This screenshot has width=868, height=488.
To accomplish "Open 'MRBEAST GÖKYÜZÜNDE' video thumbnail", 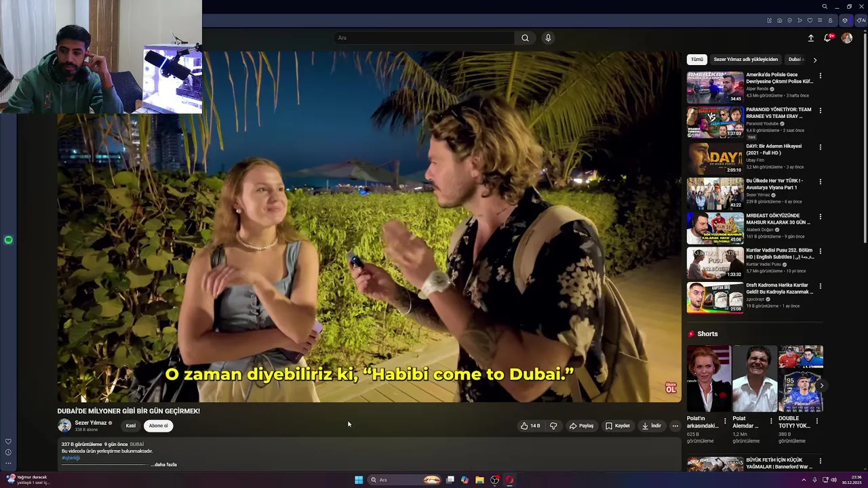I will [x=715, y=228].
